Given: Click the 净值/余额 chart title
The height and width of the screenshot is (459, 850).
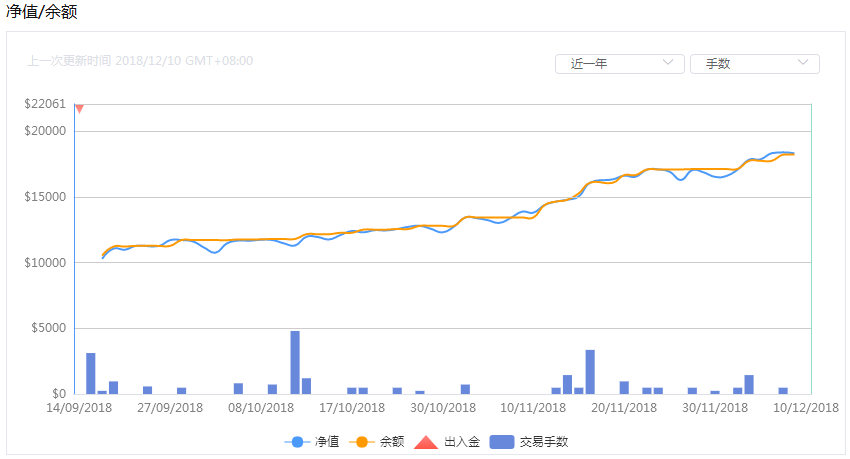Looking at the screenshot, I should click(42, 12).
